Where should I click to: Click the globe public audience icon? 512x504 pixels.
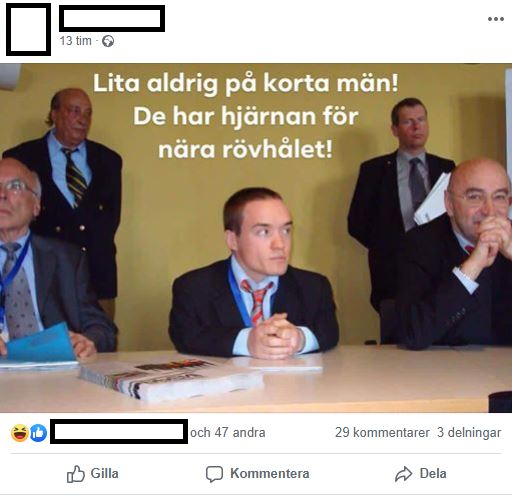point(108,41)
